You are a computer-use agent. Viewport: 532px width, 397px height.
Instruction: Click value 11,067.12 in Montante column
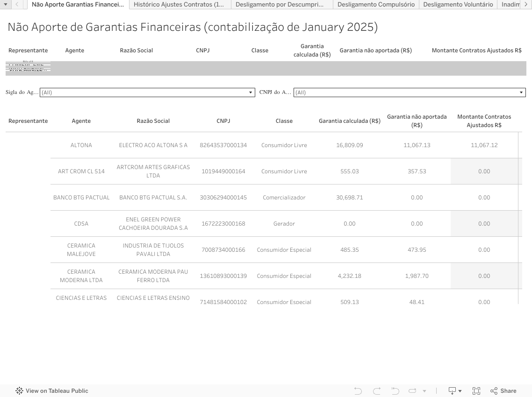tap(484, 145)
